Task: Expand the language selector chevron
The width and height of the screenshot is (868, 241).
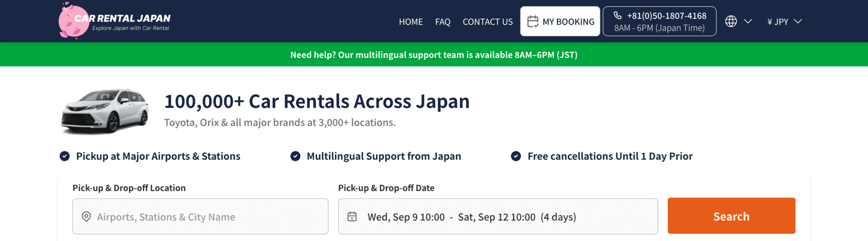Action: (748, 22)
